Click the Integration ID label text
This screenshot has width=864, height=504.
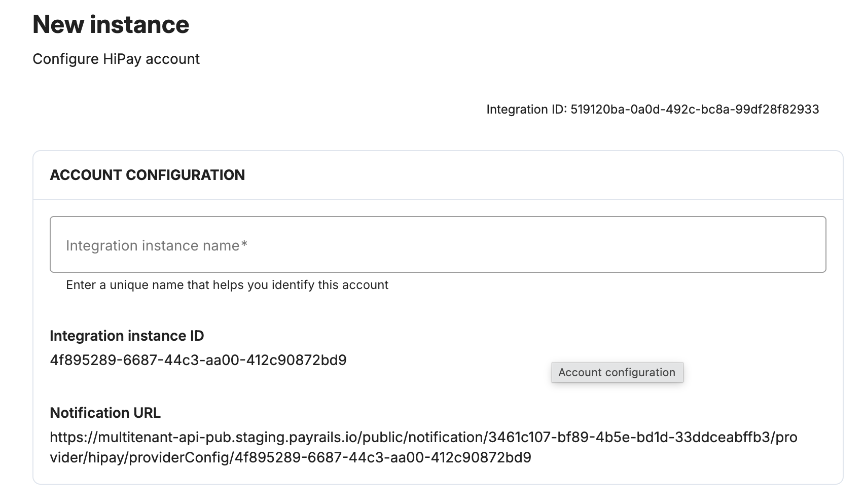pyautogui.click(x=526, y=110)
